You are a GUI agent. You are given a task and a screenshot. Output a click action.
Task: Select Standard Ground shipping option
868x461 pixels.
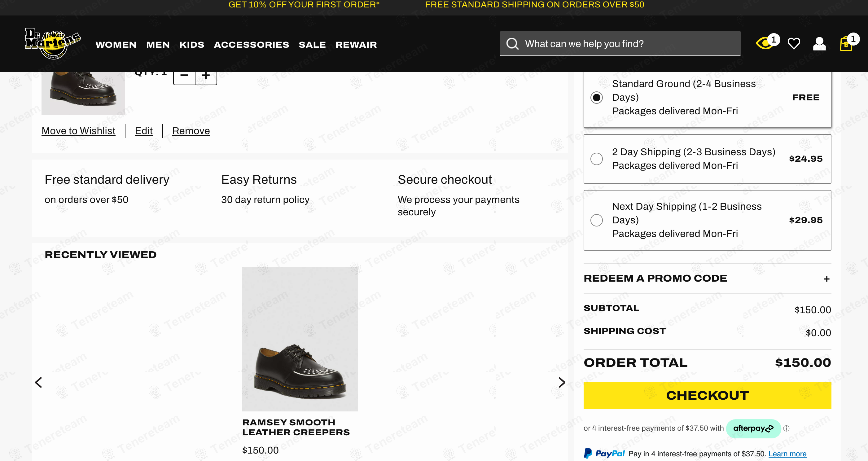click(x=596, y=98)
